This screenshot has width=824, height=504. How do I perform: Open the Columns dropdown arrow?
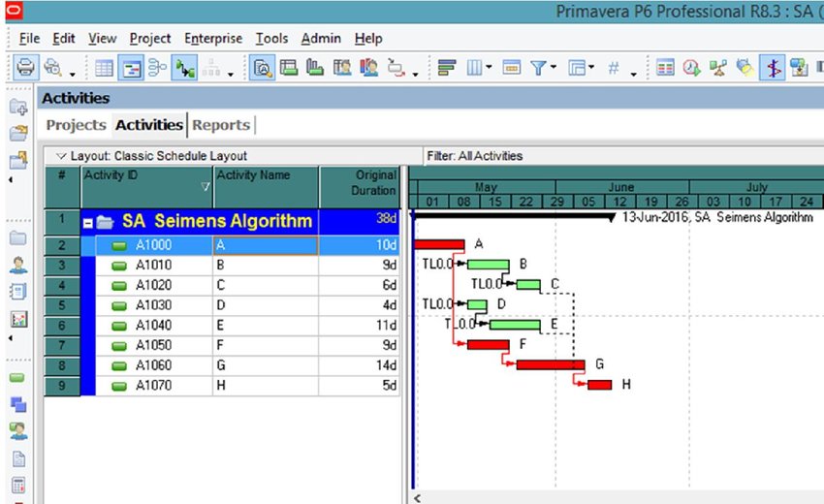point(489,67)
